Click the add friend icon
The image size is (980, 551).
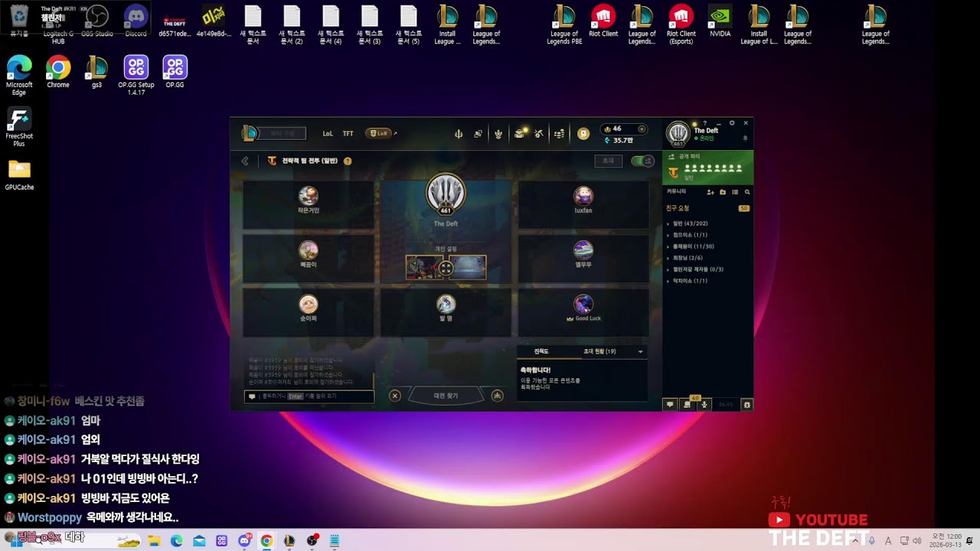[x=710, y=192]
